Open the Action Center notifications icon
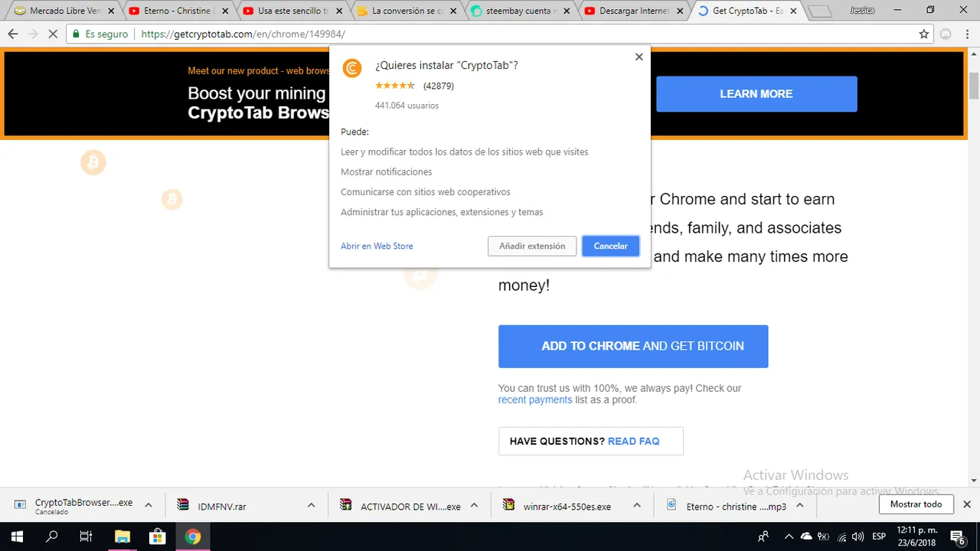 tap(958, 536)
